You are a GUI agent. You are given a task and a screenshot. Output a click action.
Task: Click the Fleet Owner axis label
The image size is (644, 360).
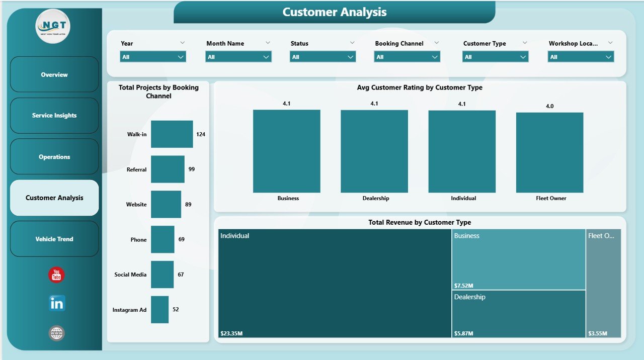[551, 198]
